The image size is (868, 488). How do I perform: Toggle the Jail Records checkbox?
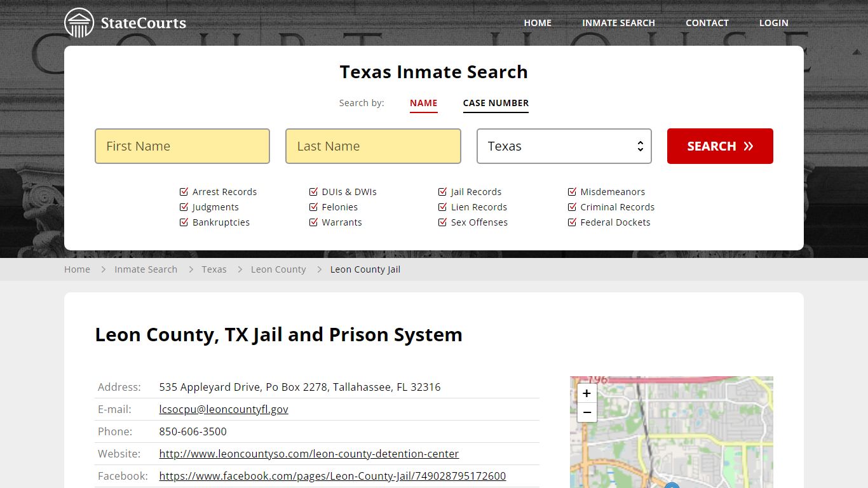coord(442,192)
